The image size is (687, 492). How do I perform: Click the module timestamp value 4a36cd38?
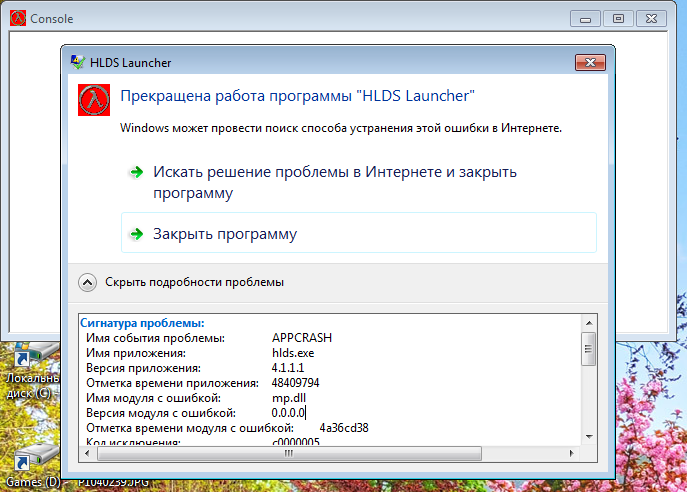344,428
